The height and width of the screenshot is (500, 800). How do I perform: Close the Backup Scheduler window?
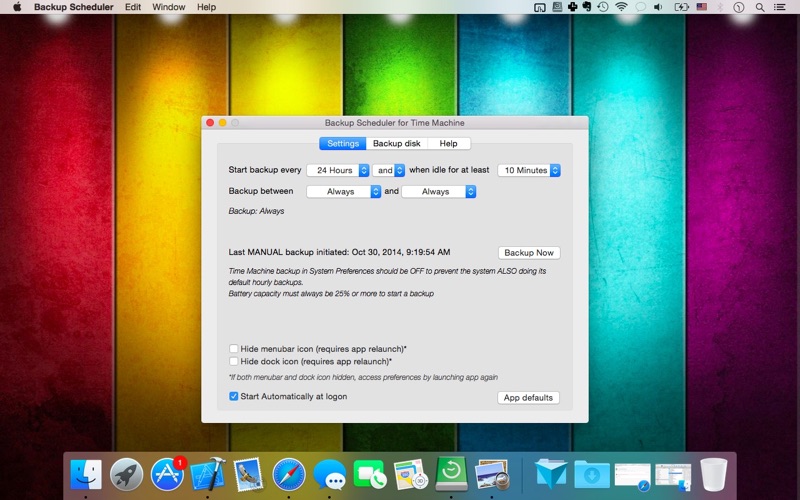click(x=210, y=122)
